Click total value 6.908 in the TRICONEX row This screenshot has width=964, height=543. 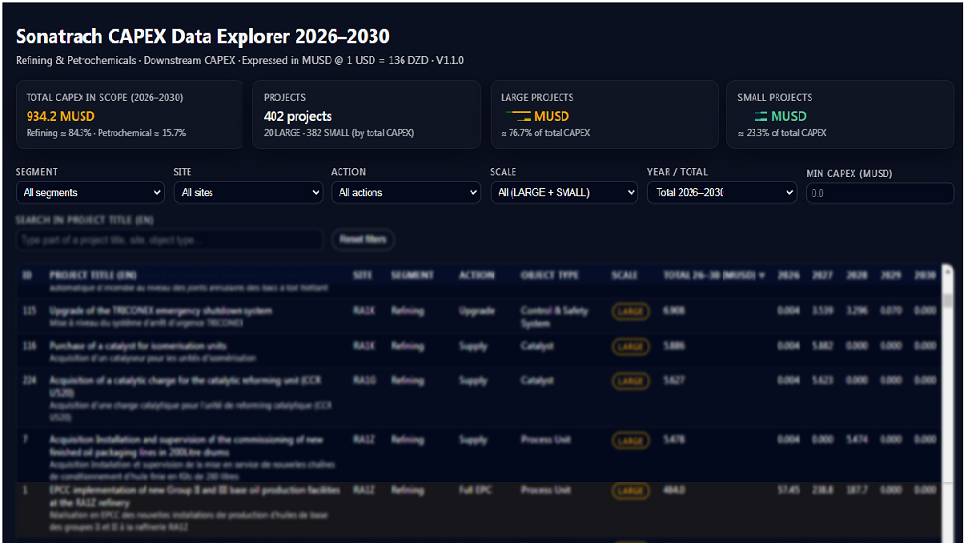[673, 311]
